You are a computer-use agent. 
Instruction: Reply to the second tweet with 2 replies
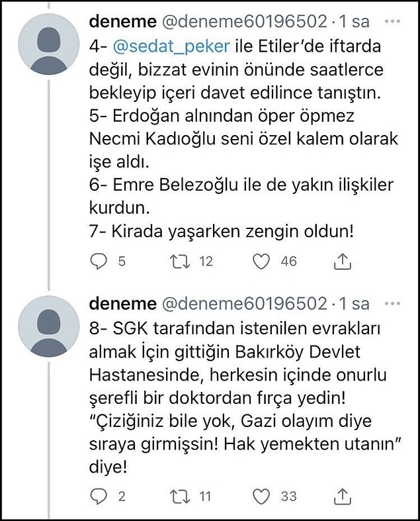(99, 497)
